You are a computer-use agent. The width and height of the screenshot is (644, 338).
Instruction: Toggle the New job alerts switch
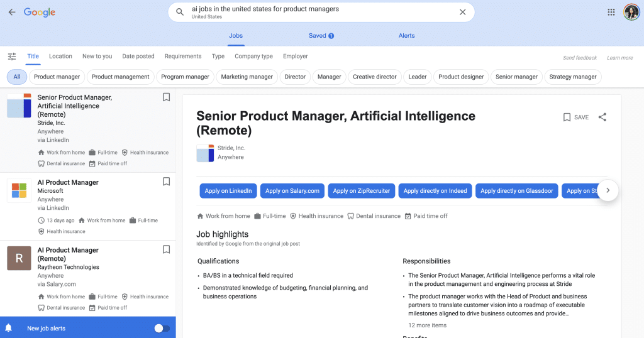[x=162, y=328]
